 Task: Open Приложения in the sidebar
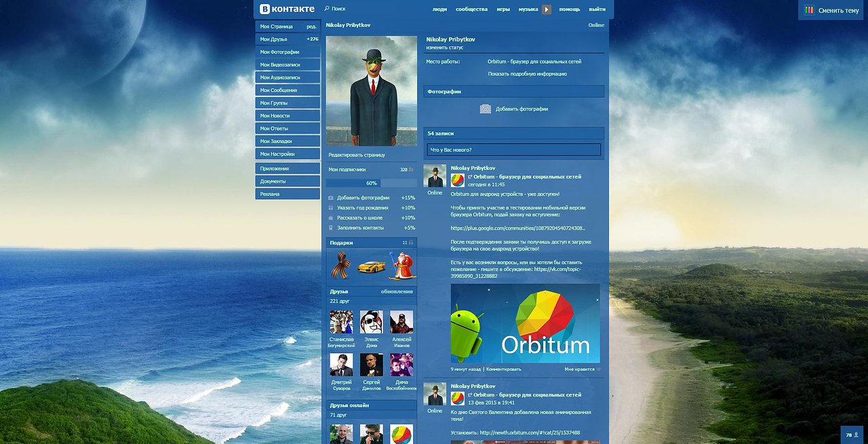[x=288, y=168]
